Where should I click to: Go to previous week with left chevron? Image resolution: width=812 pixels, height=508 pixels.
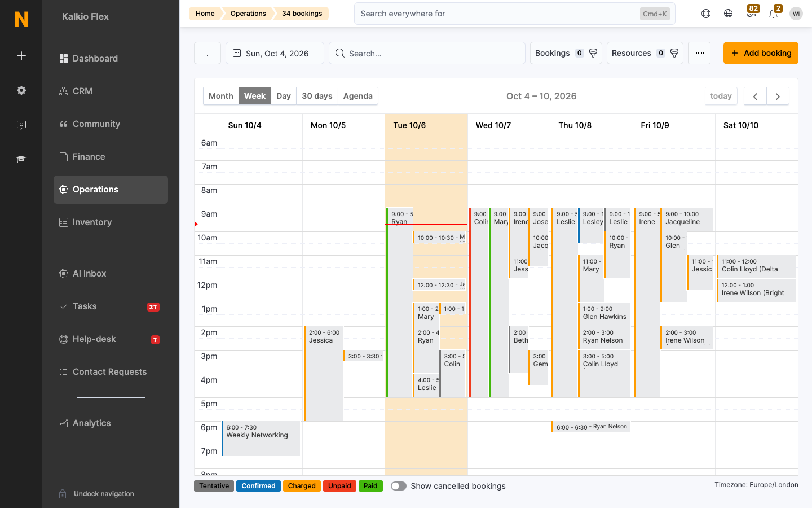(x=755, y=96)
